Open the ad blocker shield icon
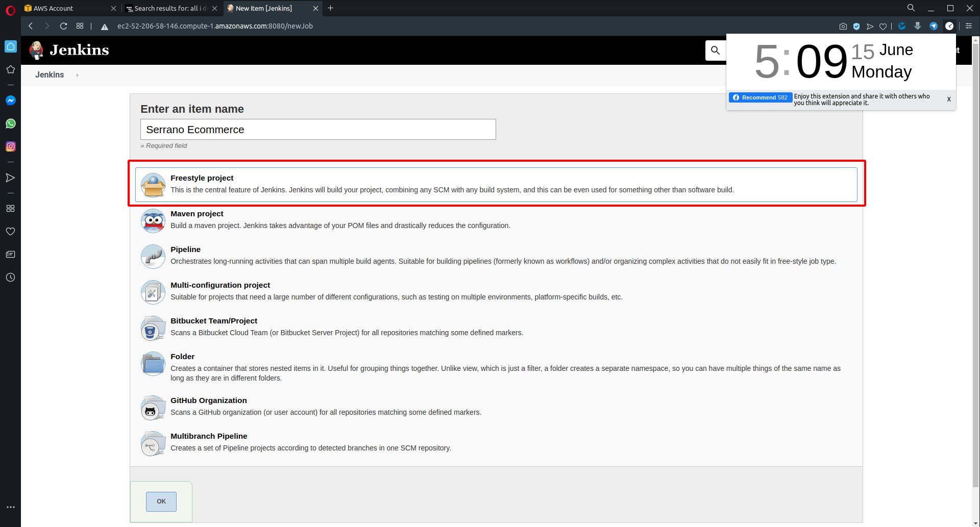This screenshot has width=980, height=527. (x=856, y=27)
